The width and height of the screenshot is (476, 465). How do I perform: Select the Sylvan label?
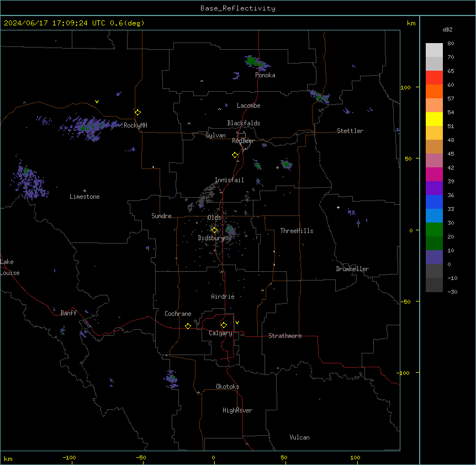(215, 135)
